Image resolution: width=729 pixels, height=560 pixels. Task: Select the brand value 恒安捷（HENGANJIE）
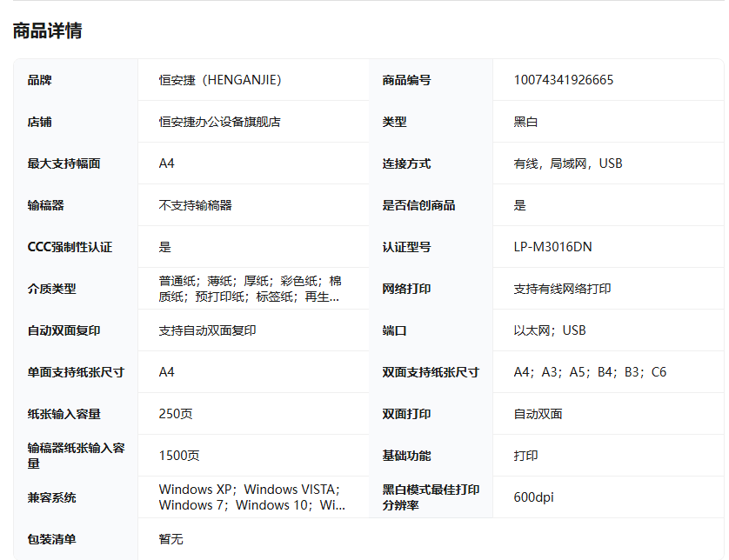pyautogui.click(x=220, y=80)
